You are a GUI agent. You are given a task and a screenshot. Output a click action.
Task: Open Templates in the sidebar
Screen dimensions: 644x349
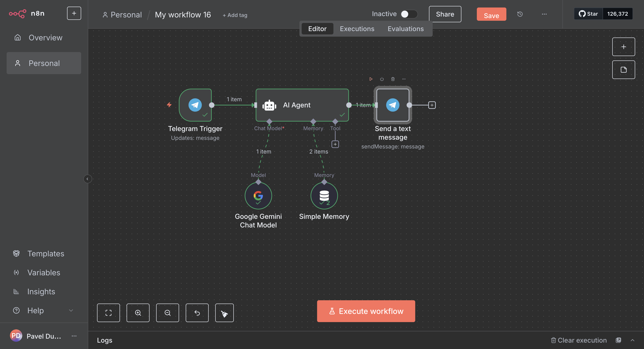[45, 253]
